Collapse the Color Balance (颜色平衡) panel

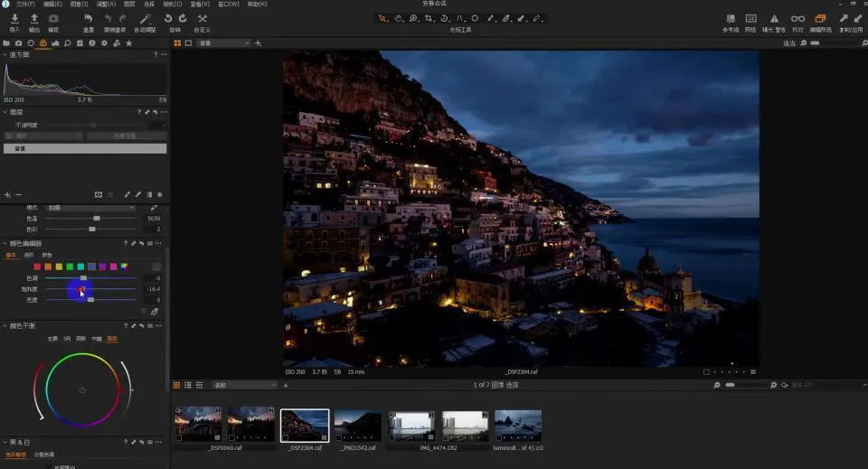(5, 325)
